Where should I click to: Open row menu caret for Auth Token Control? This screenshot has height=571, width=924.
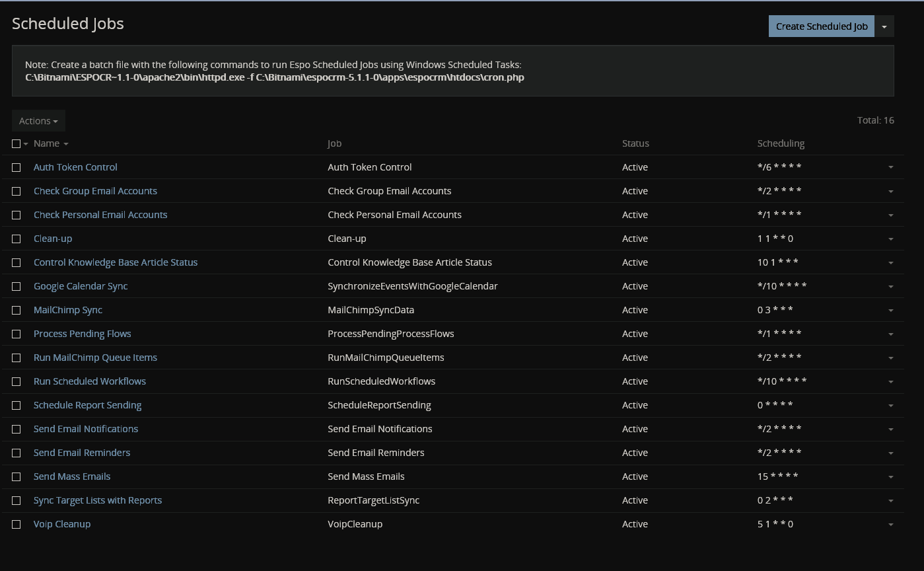pyautogui.click(x=890, y=168)
